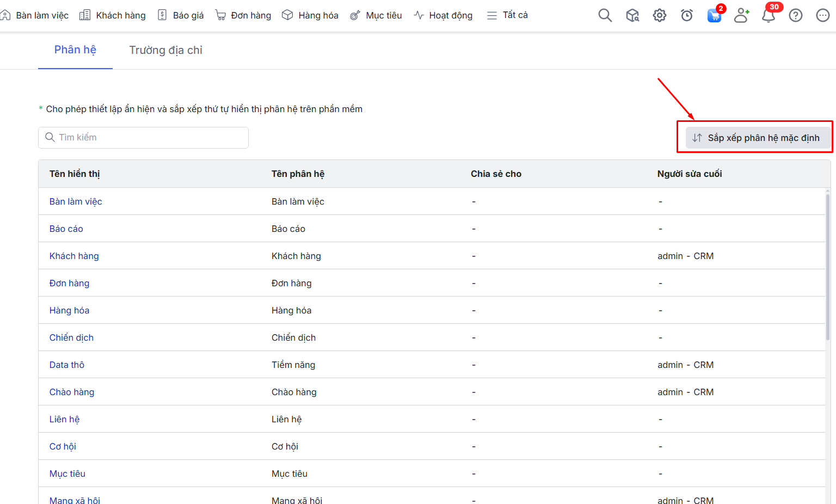
Task: Open the notifications bell icon
Action: point(769,15)
